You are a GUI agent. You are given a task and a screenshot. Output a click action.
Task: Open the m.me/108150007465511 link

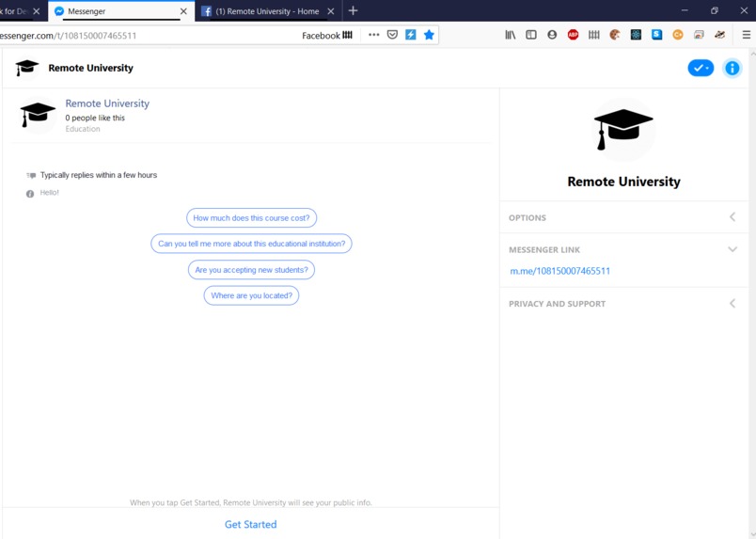click(559, 271)
